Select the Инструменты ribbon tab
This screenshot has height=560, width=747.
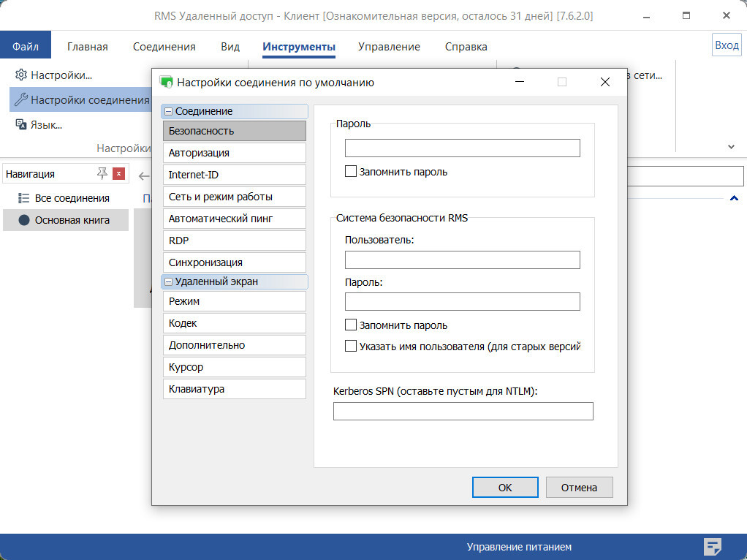(299, 47)
